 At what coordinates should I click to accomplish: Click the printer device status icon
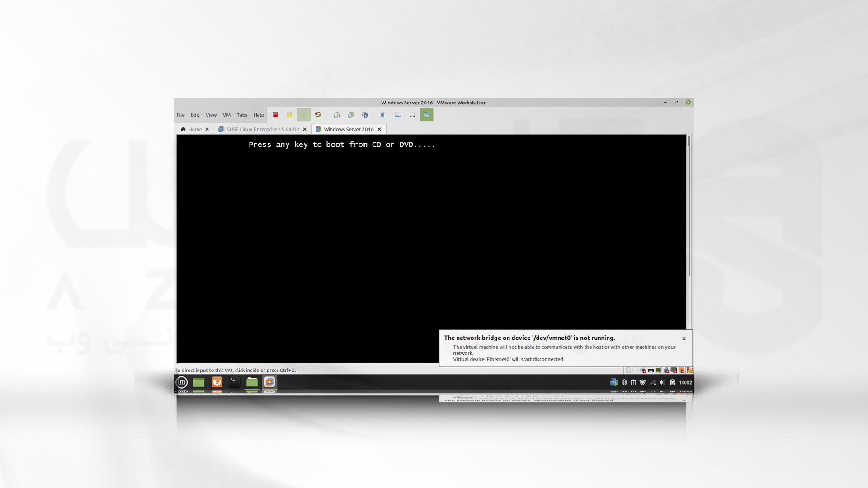click(x=651, y=371)
